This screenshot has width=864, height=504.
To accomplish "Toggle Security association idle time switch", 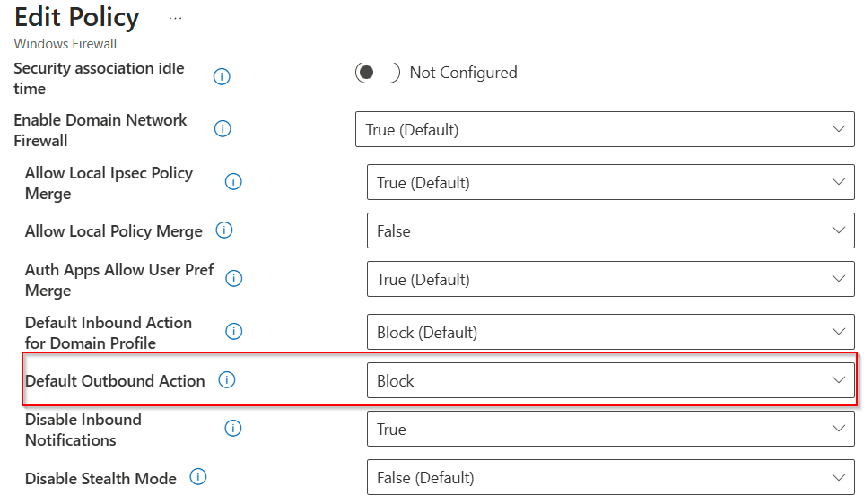I will 377,73.
